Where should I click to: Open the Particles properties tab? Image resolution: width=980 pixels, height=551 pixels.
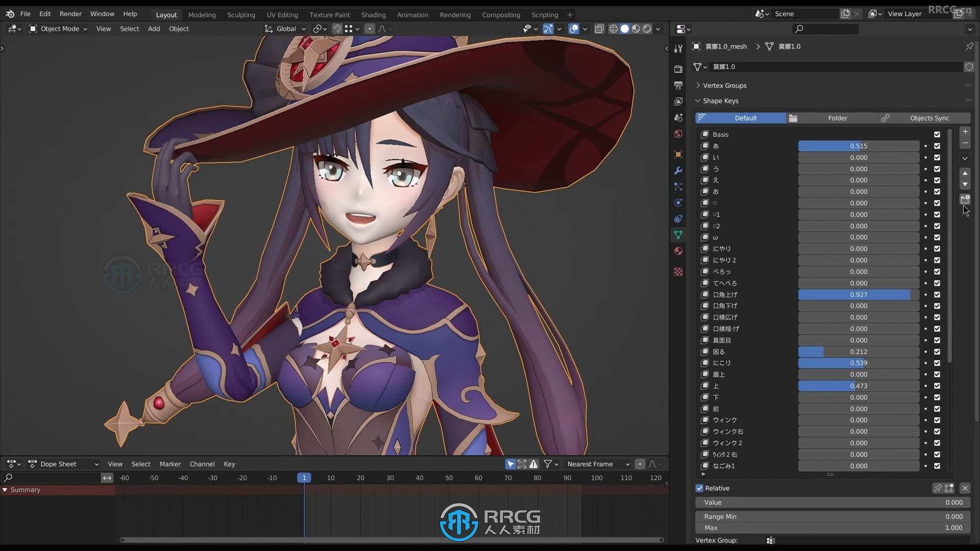[678, 187]
